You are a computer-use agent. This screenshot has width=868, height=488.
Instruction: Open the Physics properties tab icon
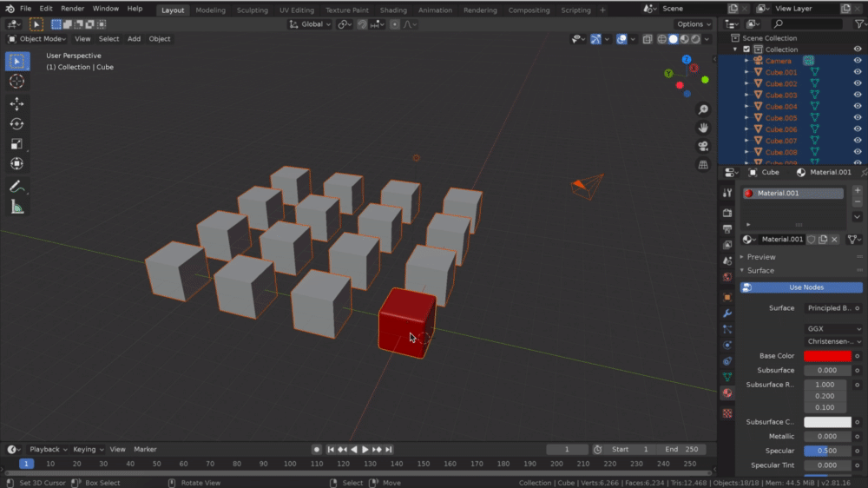(x=727, y=345)
